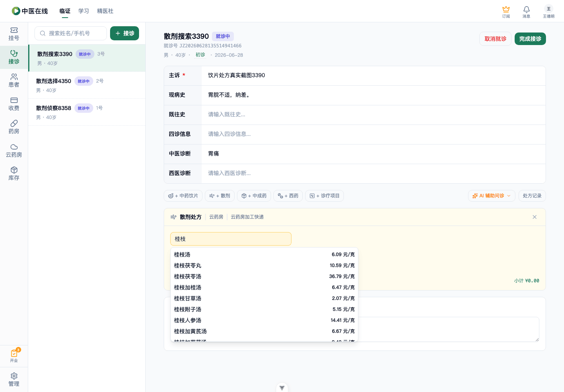The width and height of the screenshot is (564, 392).
Task: Choose 桂枝人参汤 from suggestions
Action: coord(264,320)
